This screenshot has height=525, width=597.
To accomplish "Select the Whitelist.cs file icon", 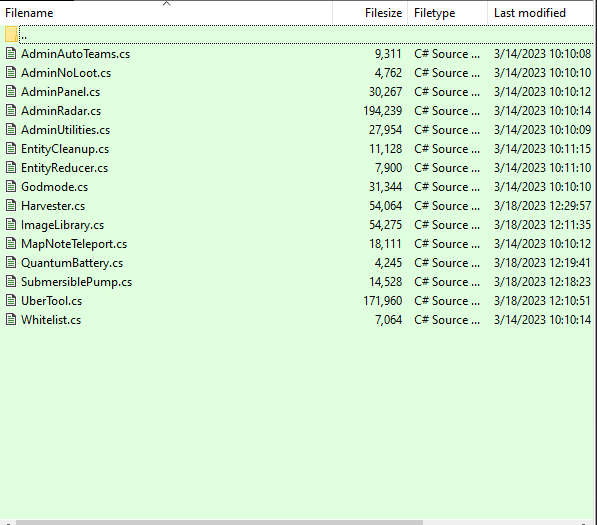I will point(11,320).
